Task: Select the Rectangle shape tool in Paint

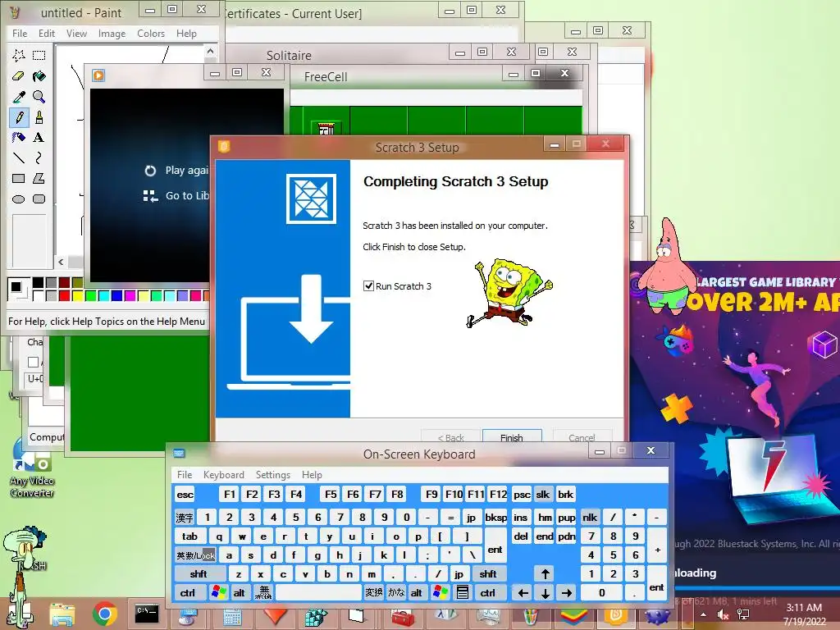Action: click(19, 178)
